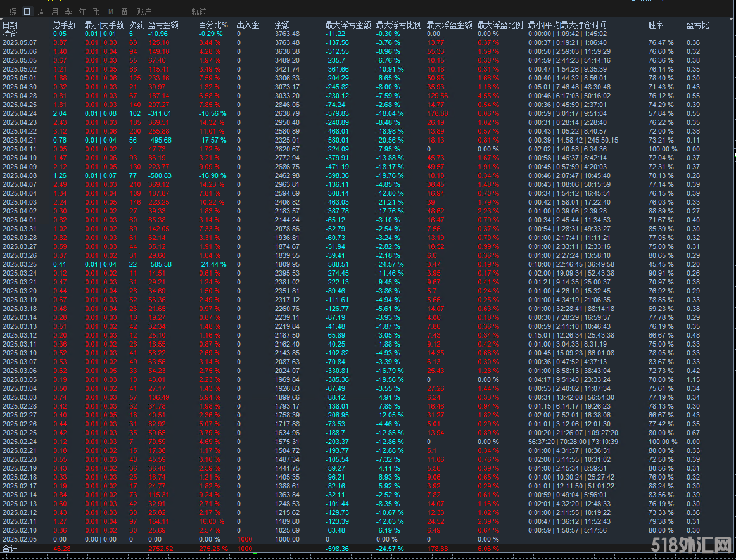This screenshot has height=560, width=736.
Task: Sort by the 最大浮亏金额 column header
Action: (x=348, y=25)
